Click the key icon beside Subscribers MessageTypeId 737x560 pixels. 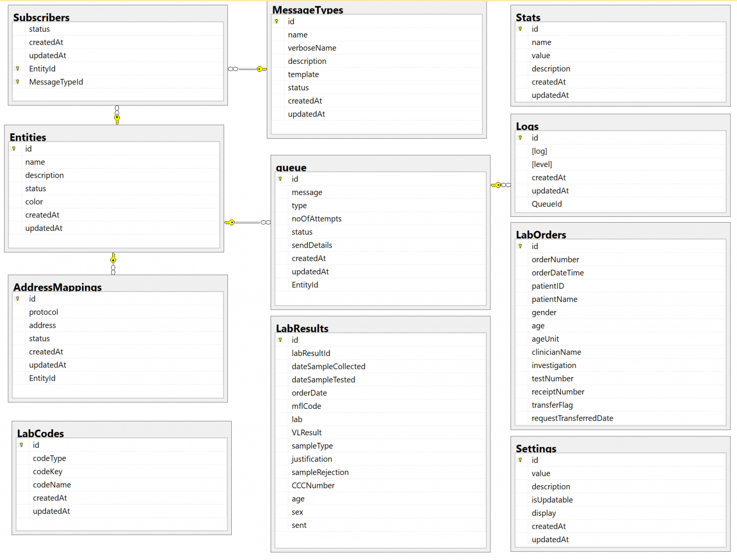tap(18, 82)
